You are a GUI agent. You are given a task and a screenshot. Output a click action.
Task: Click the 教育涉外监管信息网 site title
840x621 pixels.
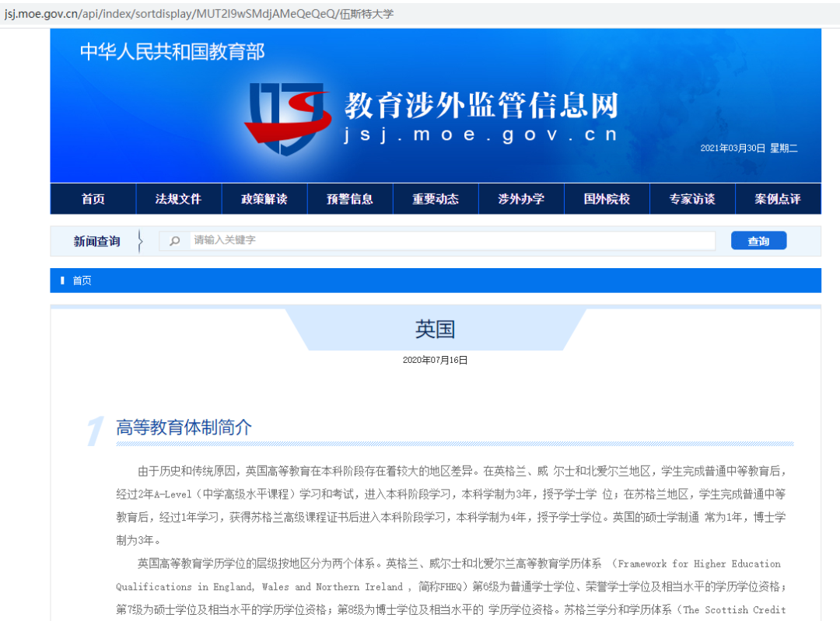click(481, 105)
